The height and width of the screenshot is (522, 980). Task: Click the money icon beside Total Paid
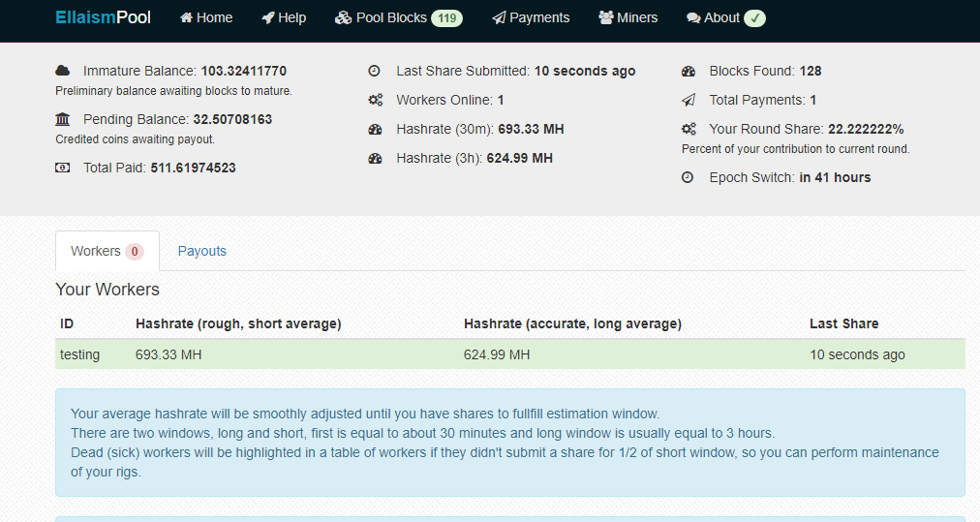click(63, 168)
